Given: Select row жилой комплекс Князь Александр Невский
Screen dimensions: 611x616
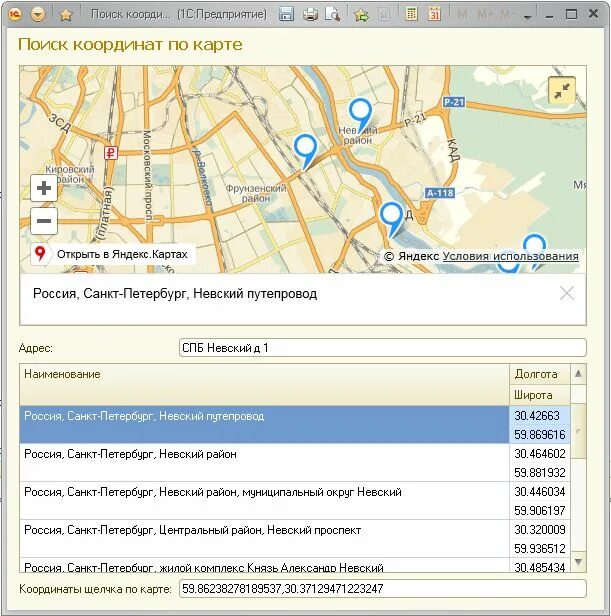Looking at the screenshot, I should pyautogui.click(x=264, y=566).
